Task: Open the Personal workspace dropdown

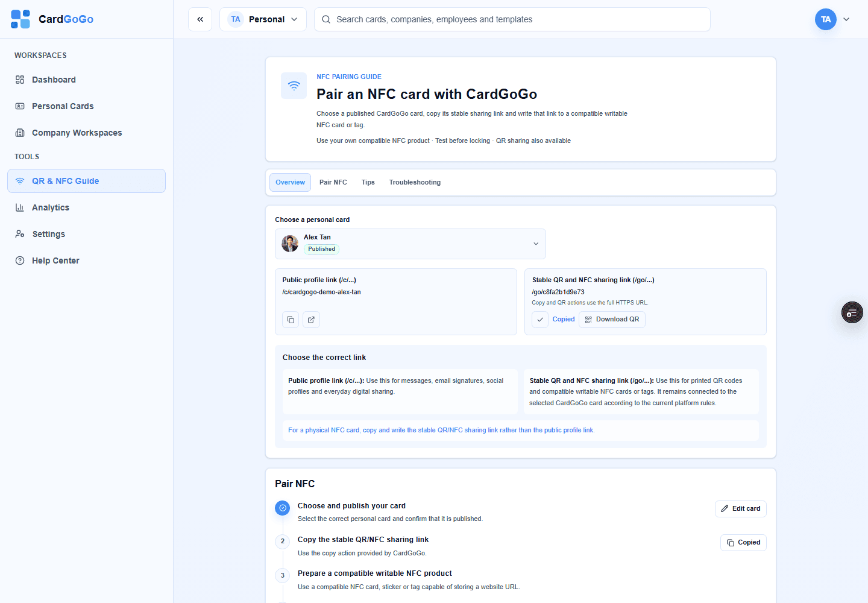Action: point(263,19)
